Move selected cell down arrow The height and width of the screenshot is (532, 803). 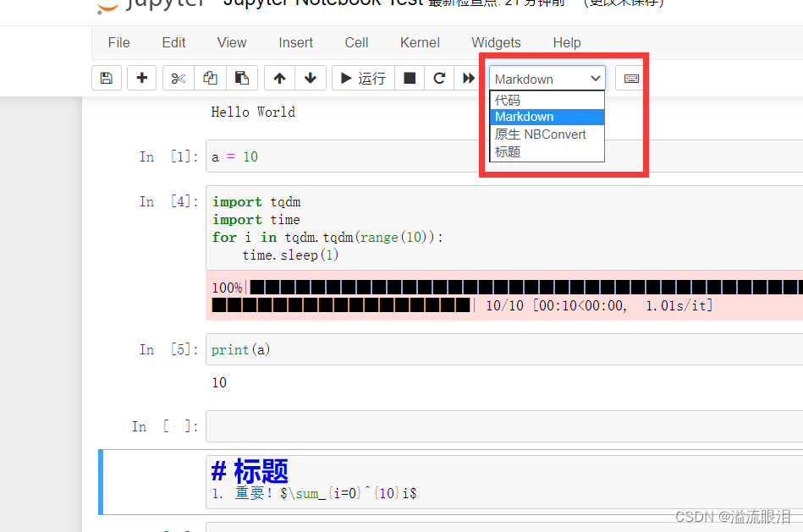tap(311, 78)
